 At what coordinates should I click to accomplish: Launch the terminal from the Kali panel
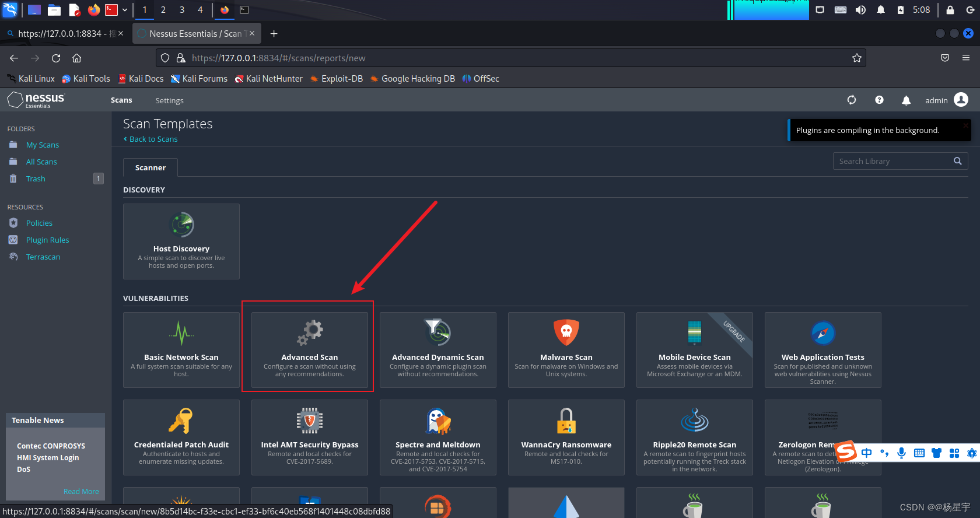111,9
